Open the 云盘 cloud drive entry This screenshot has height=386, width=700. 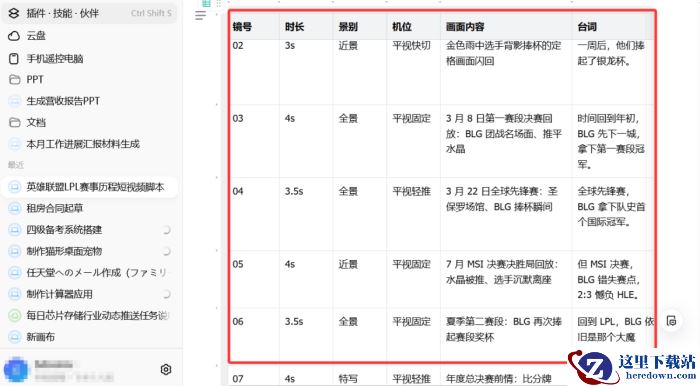tap(89, 36)
